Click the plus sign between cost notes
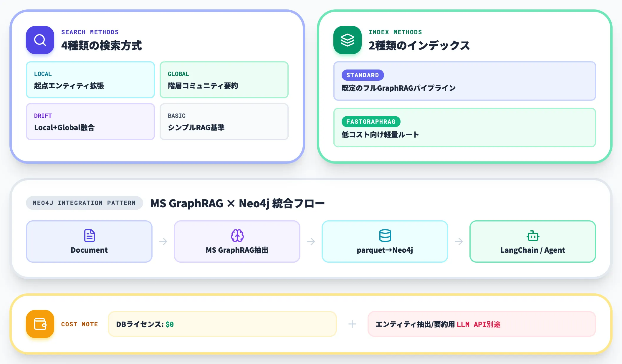The height and width of the screenshot is (364, 622). coord(352,324)
